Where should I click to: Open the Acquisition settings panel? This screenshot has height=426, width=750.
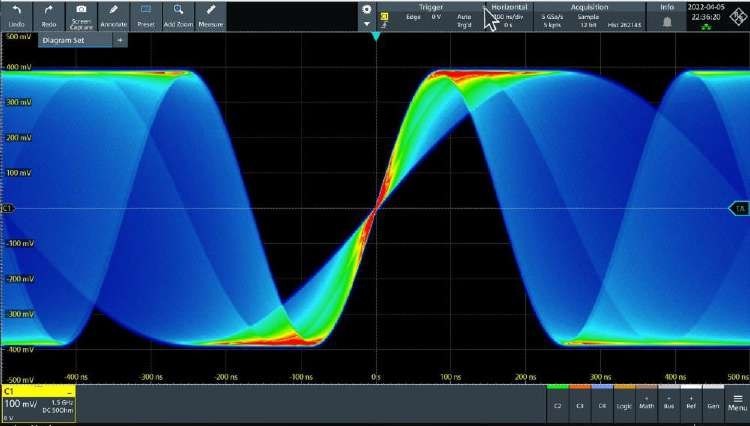tap(590, 15)
